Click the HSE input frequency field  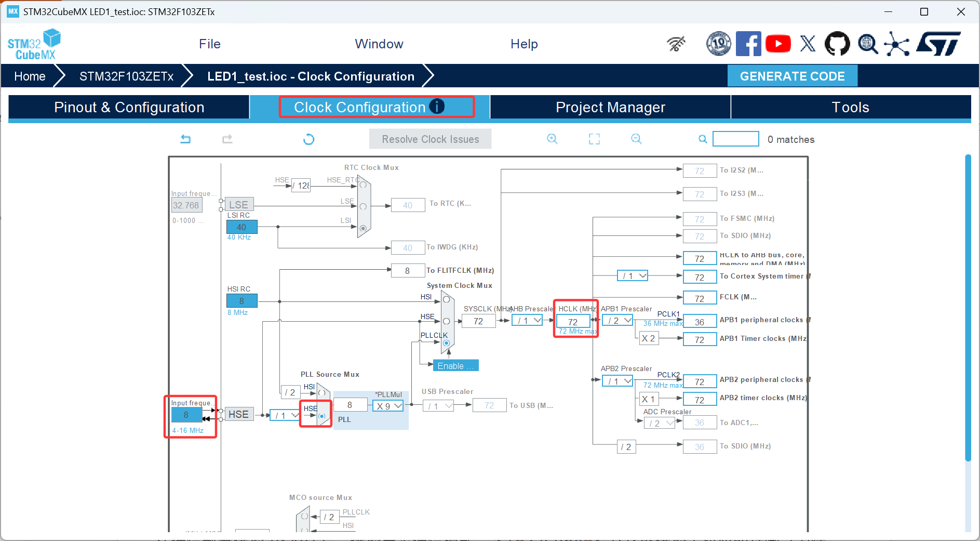tap(187, 415)
